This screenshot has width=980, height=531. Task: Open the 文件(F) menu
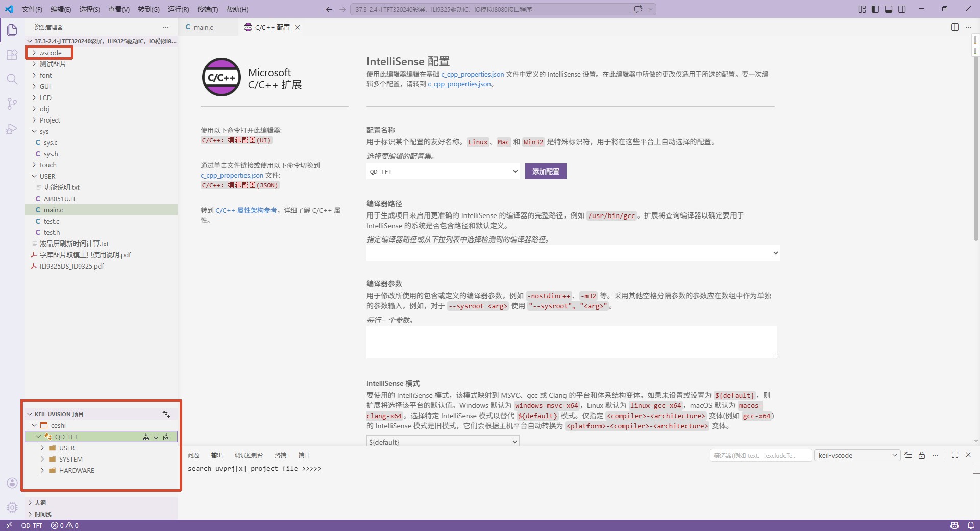(x=32, y=9)
